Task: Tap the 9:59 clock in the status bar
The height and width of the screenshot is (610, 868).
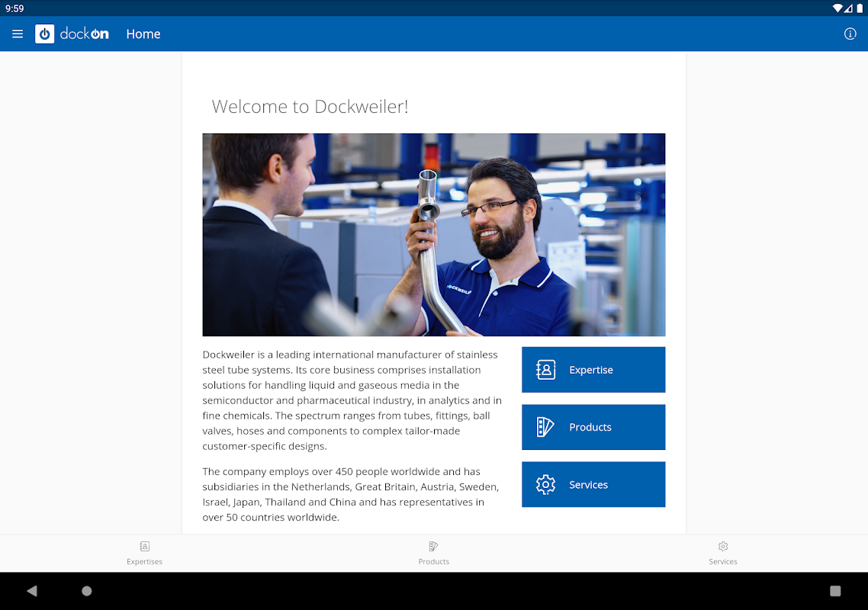Action: [14, 8]
